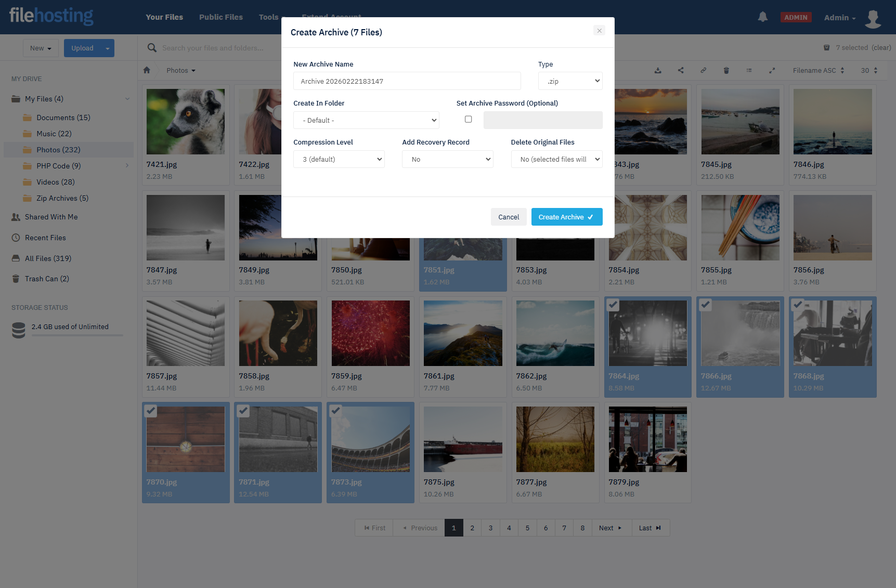Screen dimensions: 896x588
Task: Open the Public Files menu
Action: coord(220,17)
